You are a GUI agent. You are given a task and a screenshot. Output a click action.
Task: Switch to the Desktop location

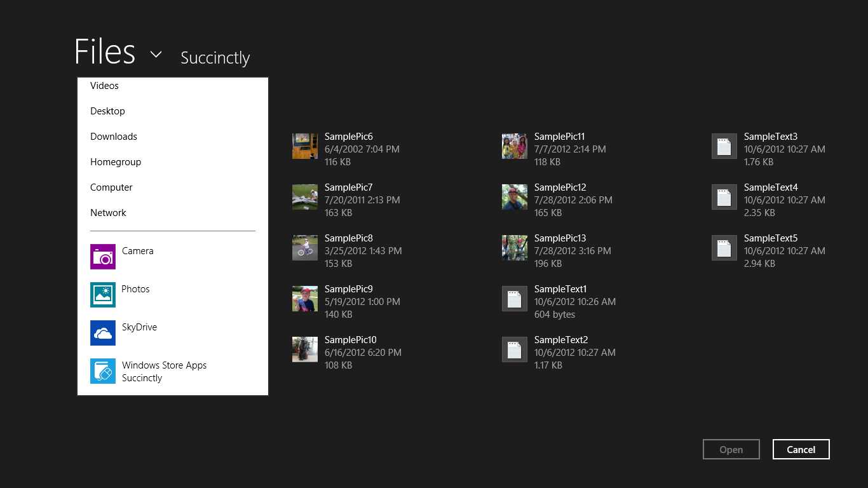click(x=107, y=111)
